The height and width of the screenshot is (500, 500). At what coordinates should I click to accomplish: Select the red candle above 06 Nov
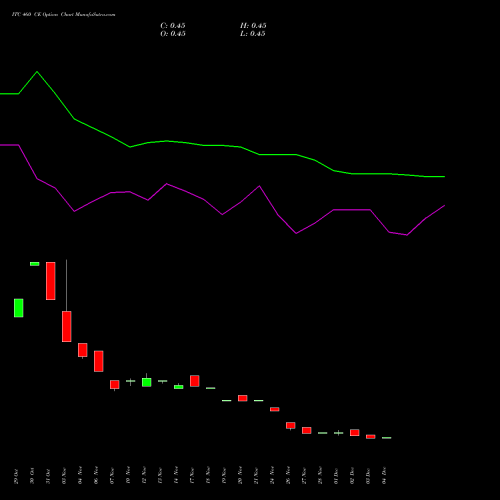tap(99, 361)
